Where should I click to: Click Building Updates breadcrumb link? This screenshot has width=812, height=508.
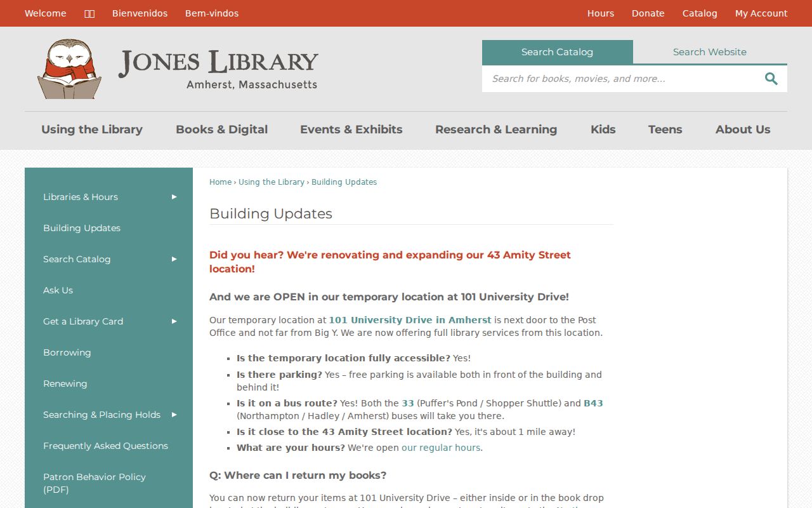(x=344, y=182)
